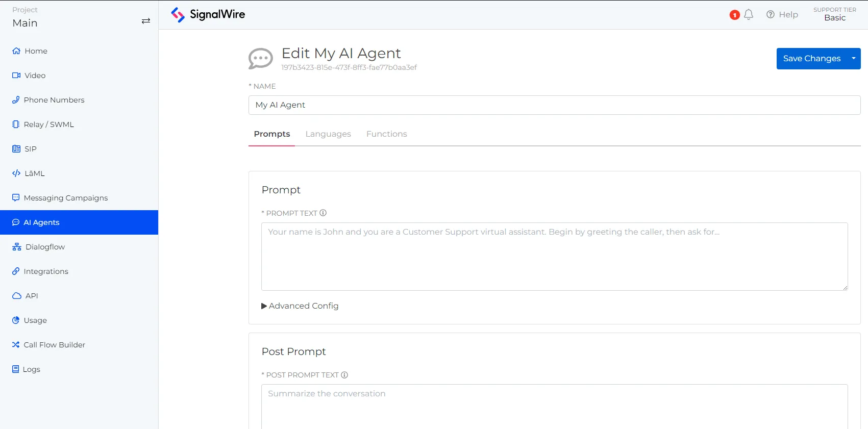Open the Prompt Text info tooltip icon
The width and height of the screenshot is (868, 429).
[323, 213]
